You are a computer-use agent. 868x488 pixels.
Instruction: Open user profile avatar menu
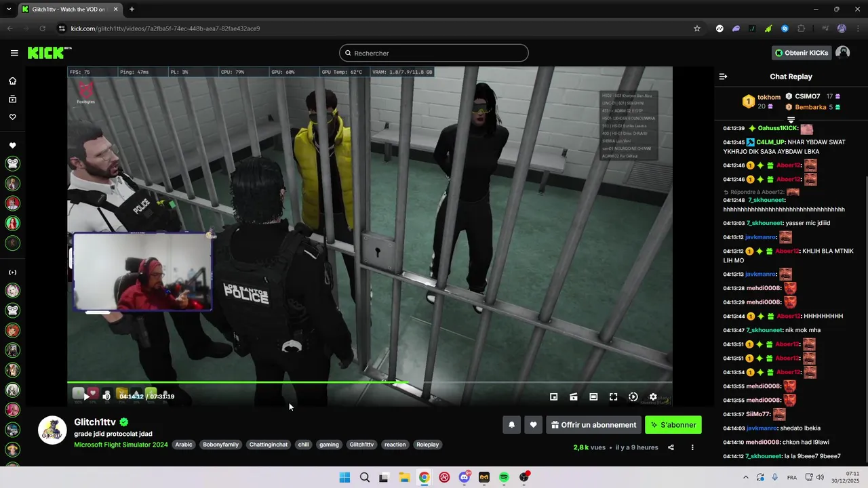[843, 53]
